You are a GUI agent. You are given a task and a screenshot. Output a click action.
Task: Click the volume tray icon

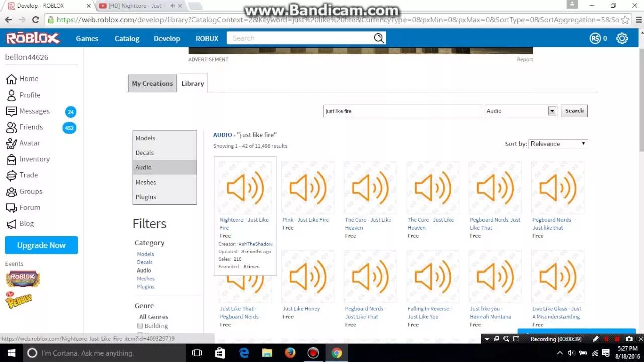(571, 353)
